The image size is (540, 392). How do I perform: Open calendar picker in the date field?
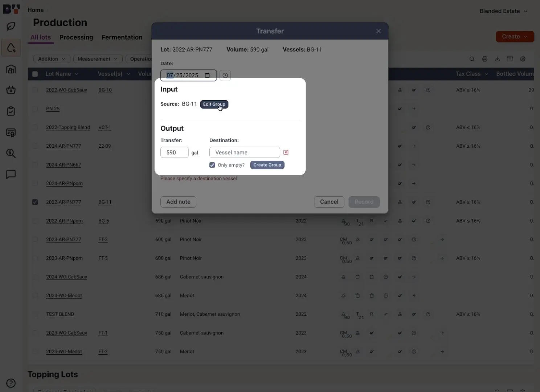[x=207, y=75]
